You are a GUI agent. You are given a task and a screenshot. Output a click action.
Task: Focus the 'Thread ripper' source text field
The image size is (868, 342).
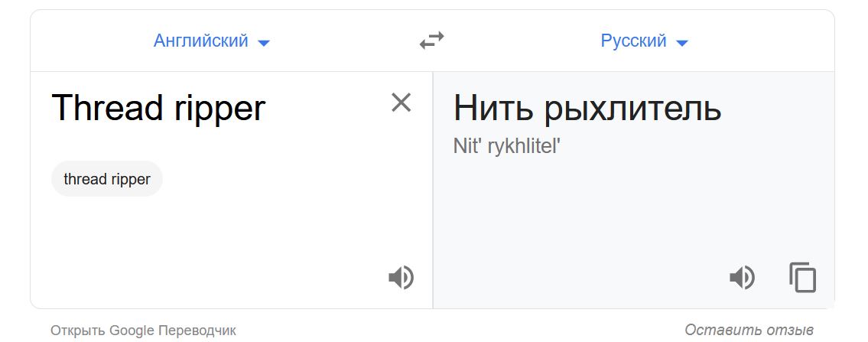[x=214, y=109]
